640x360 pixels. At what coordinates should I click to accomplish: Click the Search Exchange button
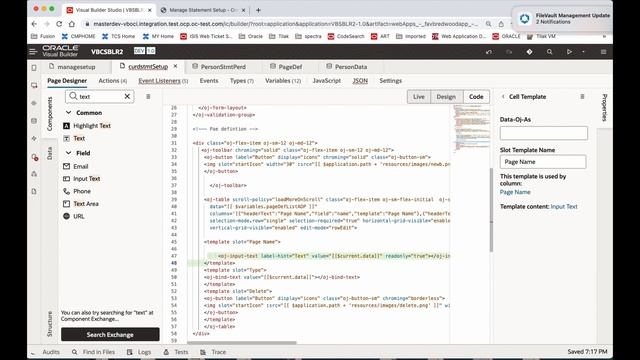click(x=110, y=334)
